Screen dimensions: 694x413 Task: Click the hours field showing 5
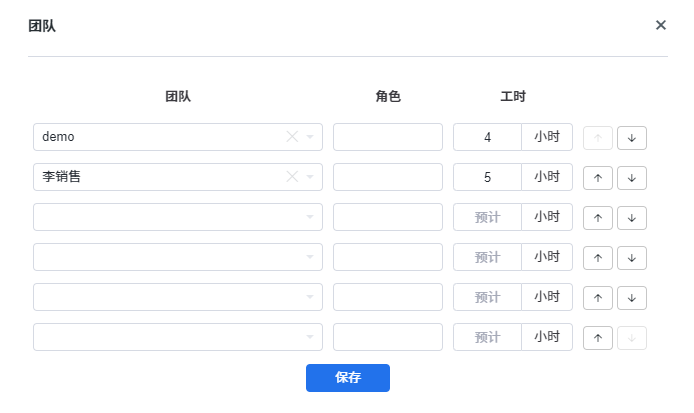(487, 177)
